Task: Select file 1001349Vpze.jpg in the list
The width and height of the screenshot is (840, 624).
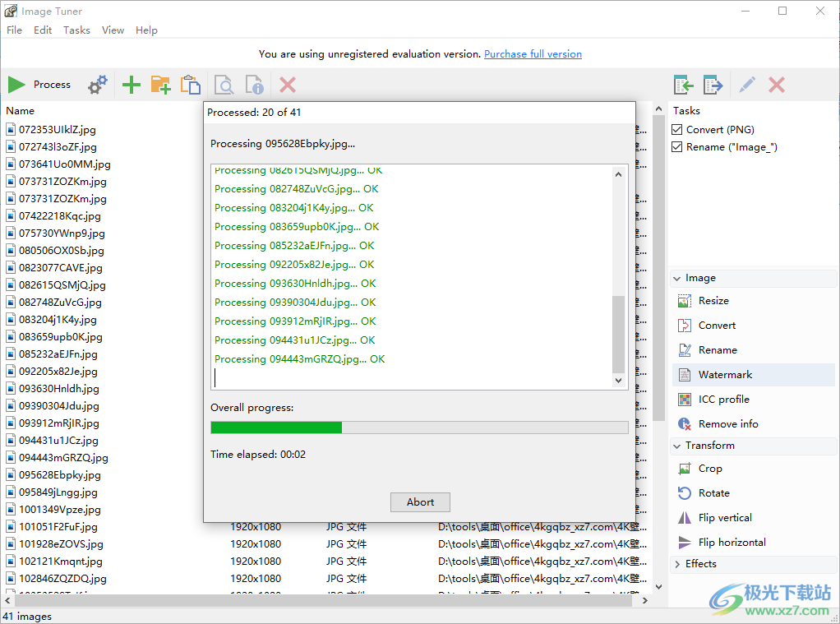Action: pyautogui.click(x=59, y=510)
